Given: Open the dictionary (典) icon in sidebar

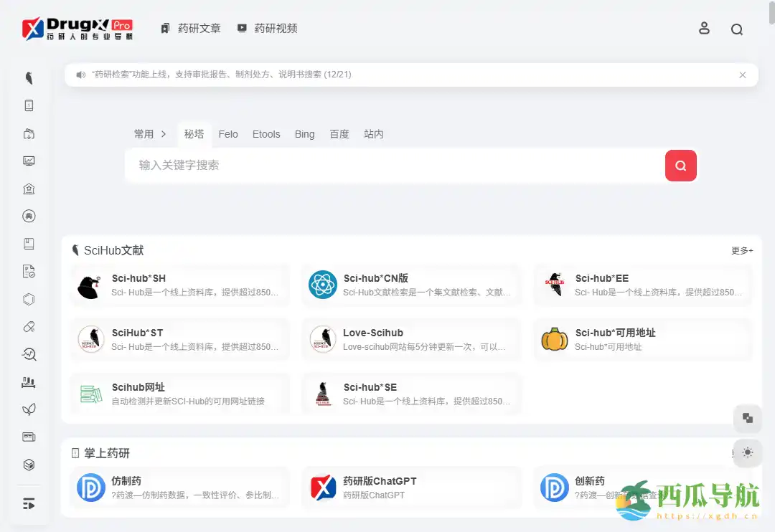Looking at the screenshot, I should point(29,216).
